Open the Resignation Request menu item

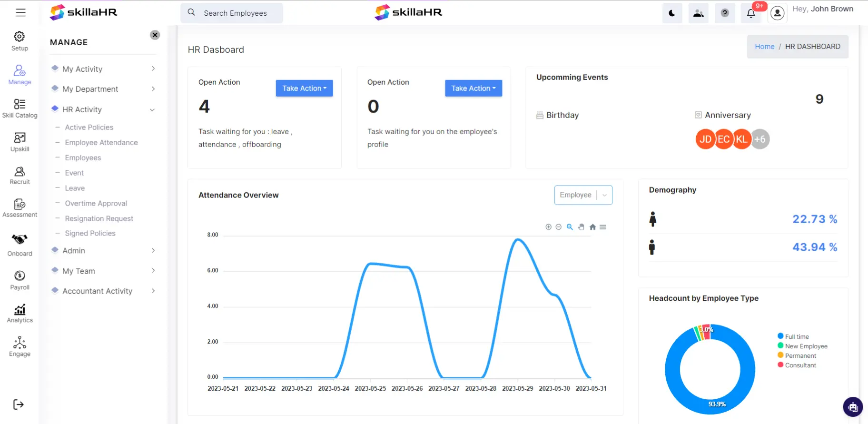coord(99,218)
